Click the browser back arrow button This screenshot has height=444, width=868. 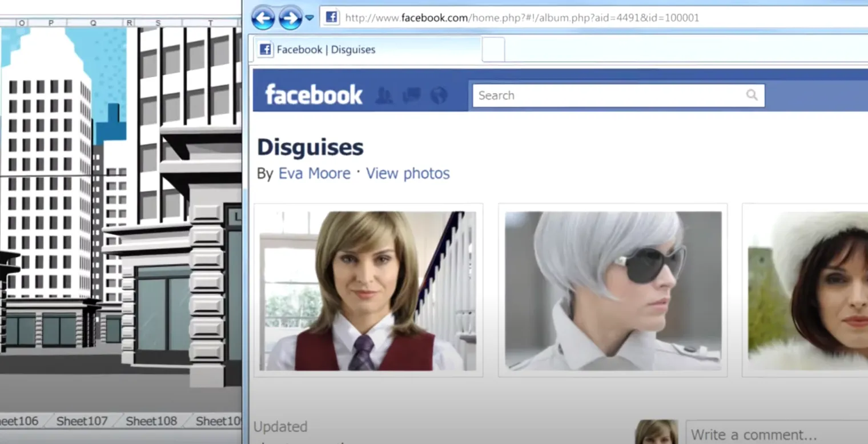(263, 18)
